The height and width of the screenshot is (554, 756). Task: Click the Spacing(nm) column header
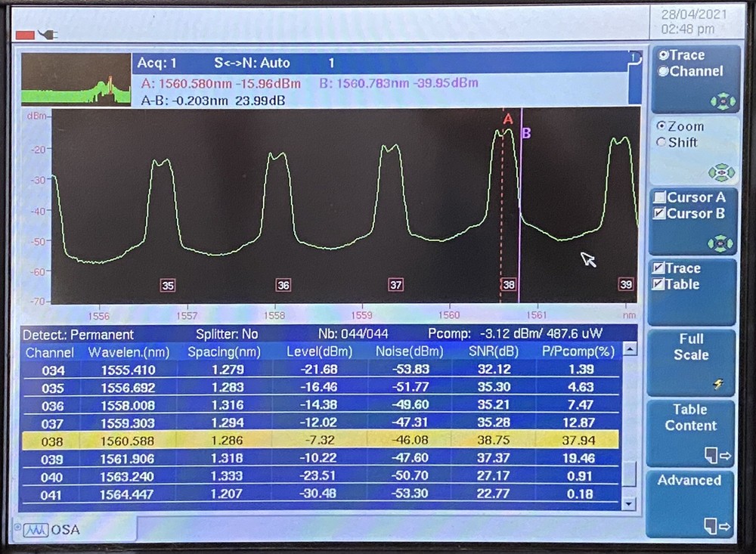pos(225,352)
